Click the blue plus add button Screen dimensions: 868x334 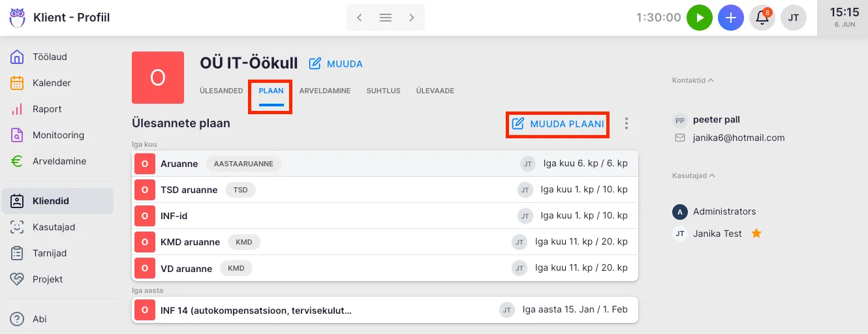pos(731,18)
